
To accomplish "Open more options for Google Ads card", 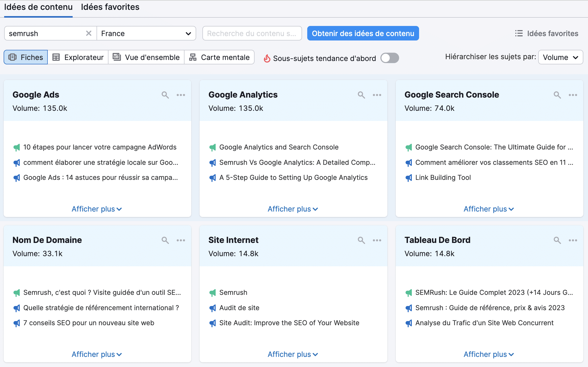I will coord(181,95).
